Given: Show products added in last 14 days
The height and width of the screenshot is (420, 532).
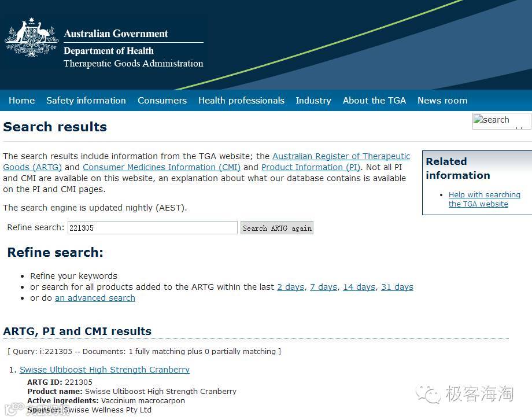Looking at the screenshot, I should tap(359, 288).
